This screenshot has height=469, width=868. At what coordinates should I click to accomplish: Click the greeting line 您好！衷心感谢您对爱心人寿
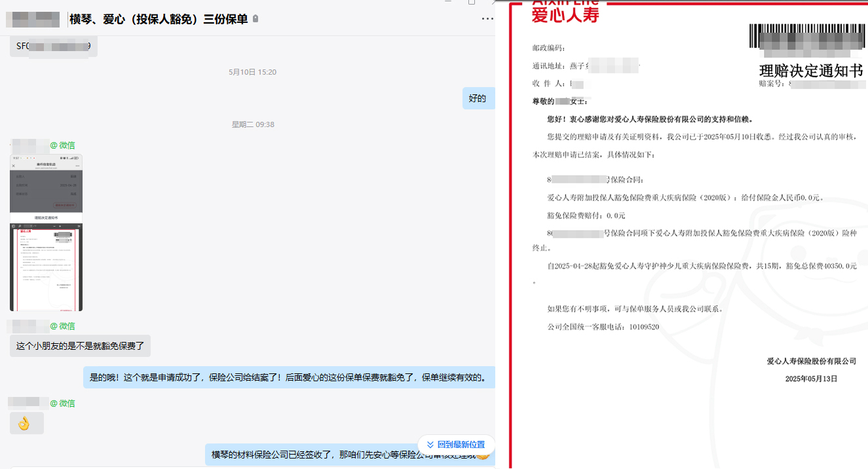click(x=650, y=119)
